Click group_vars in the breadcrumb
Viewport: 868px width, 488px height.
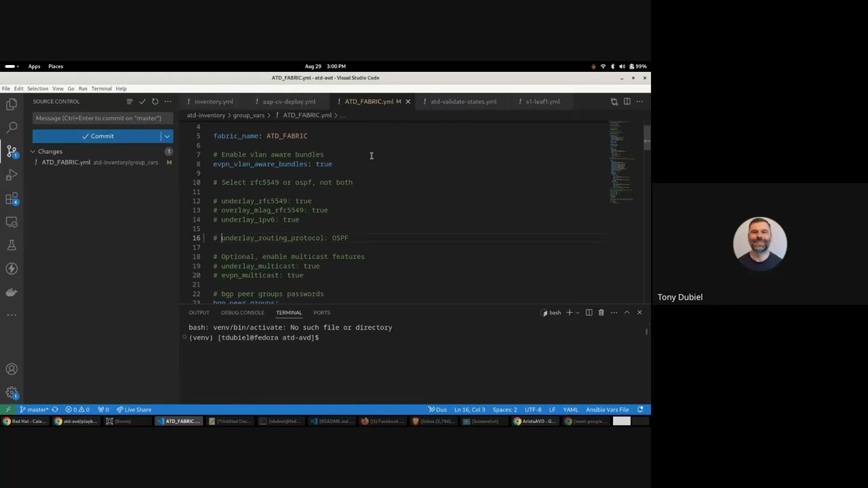(x=248, y=115)
